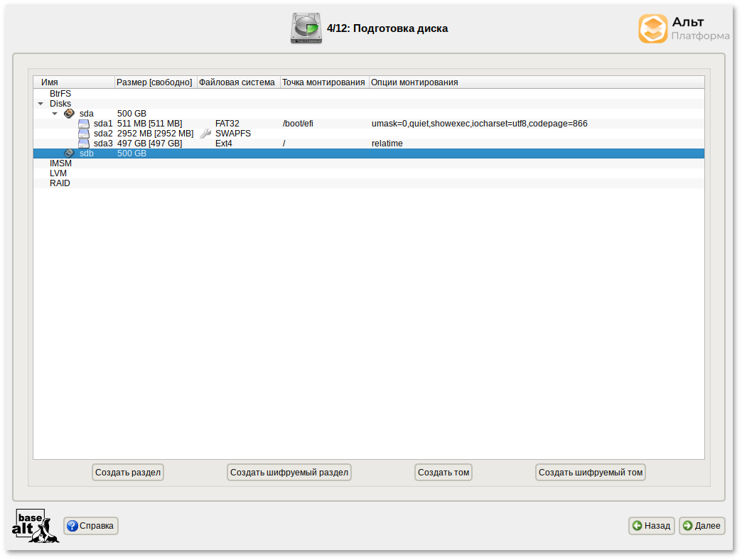Click the Альт Платформа logo
The width and height of the screenshot is (742, 560).
click(x=683, y=29)
